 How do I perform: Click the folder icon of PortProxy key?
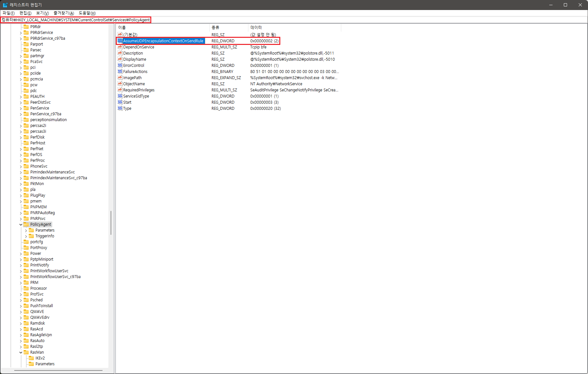tap(26, 247)
